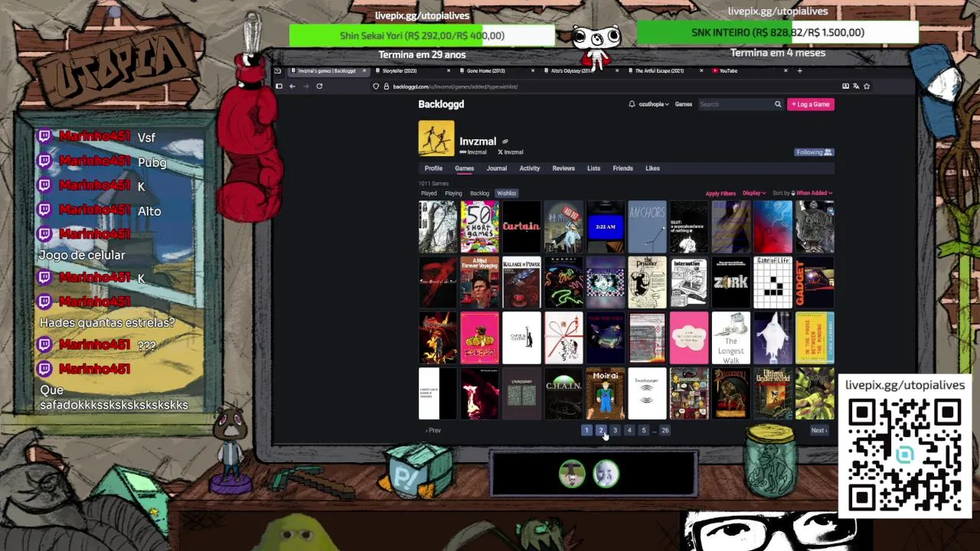Image resolution: width=980 pixels, height=551 pixels.
Task: Open the Lists tab
Action: (x=593, y=168)
